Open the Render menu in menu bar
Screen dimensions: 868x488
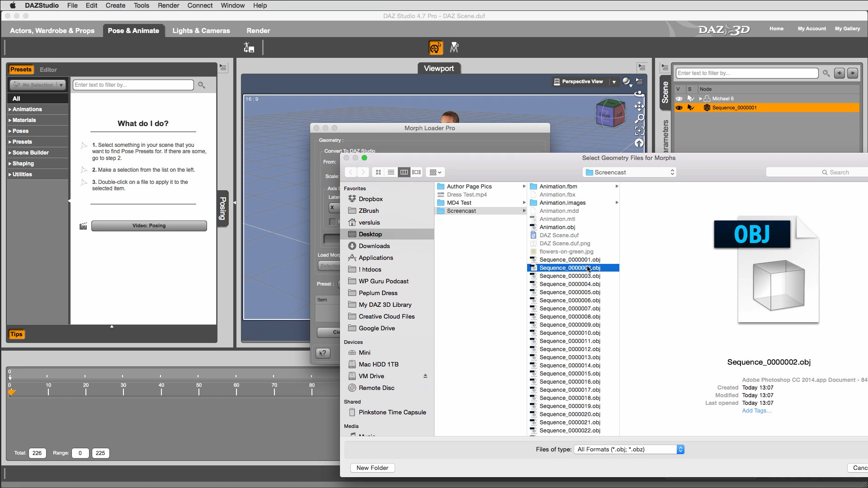click(x=169, y=5)
